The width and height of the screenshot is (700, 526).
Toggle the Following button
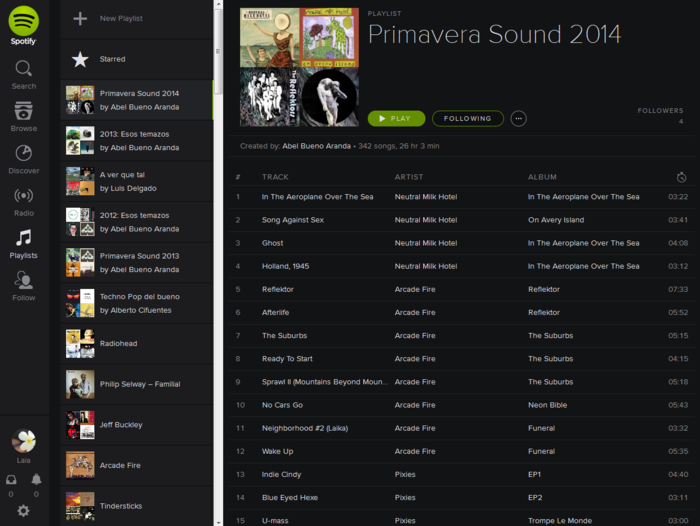point(468,118)
